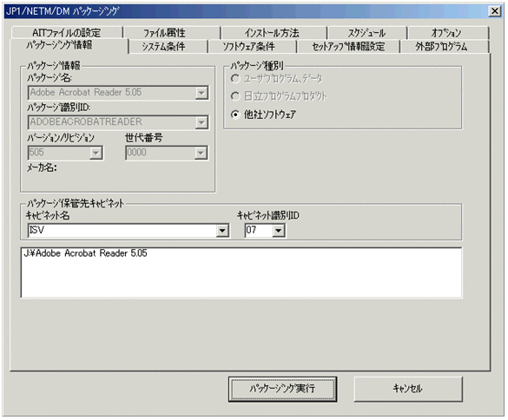Go to the オプション tab
The image size is (508, 420).
[x=448, y=32]
